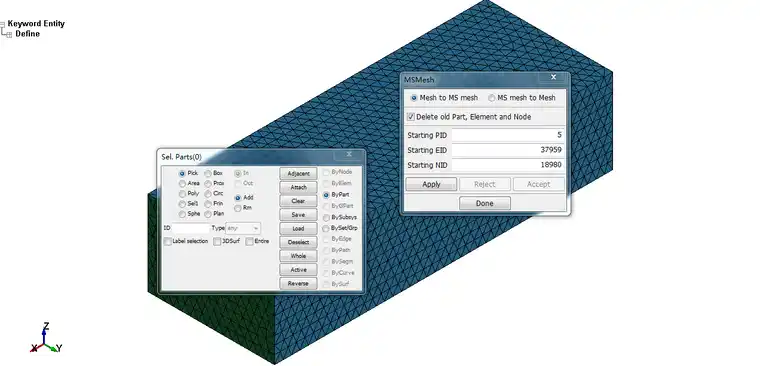Click the Adjacent button

(299, 174)
